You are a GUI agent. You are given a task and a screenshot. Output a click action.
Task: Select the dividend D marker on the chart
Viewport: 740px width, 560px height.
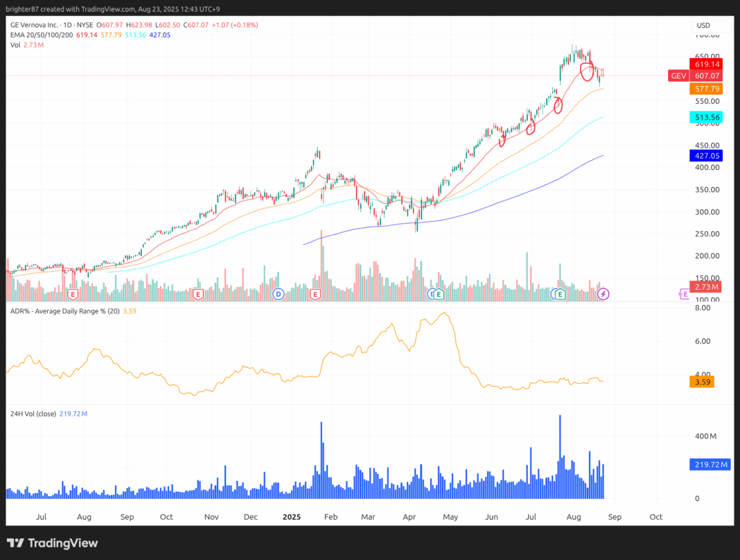(x=279, y=294)
